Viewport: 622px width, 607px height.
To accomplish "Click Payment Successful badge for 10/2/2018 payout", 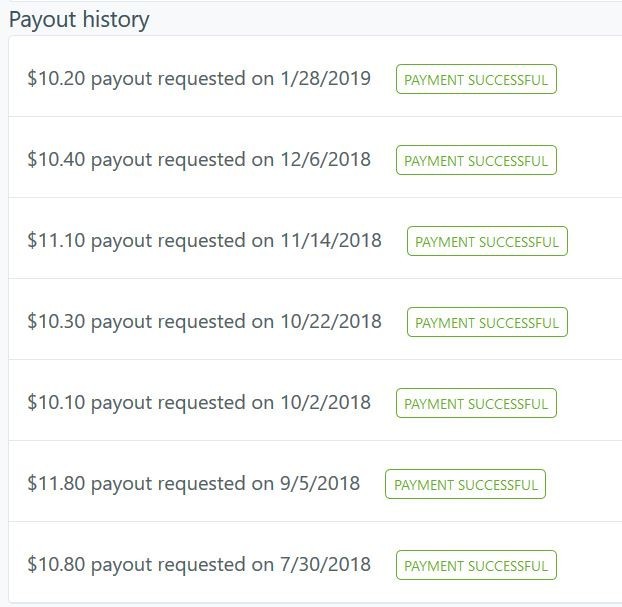I will (476, 403).
